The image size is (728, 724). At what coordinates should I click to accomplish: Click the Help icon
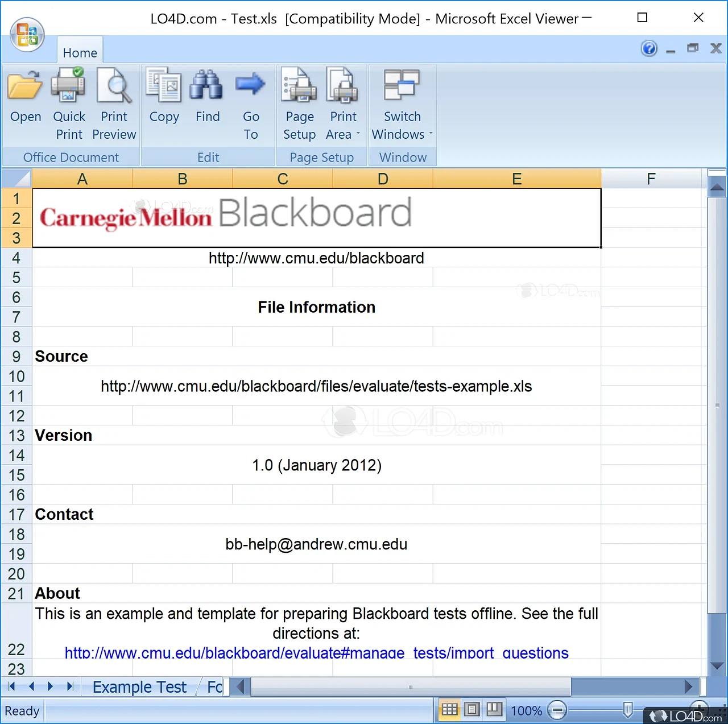click(649, 48)
